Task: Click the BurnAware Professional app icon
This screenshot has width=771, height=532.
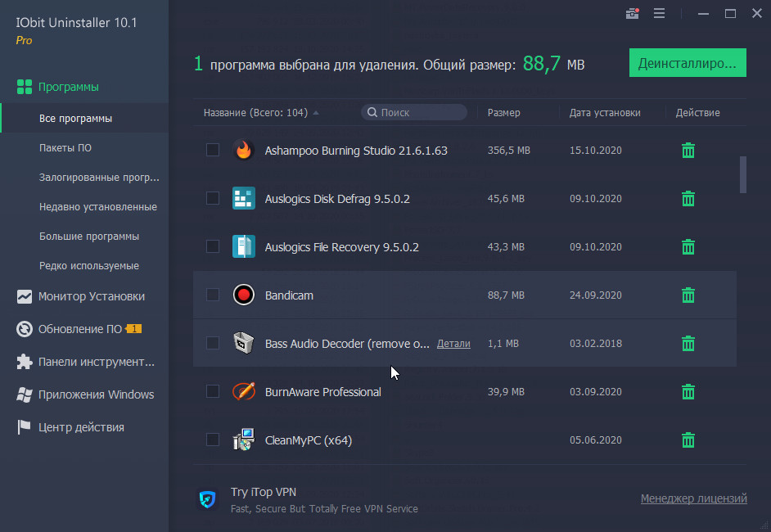Action: 243,391
